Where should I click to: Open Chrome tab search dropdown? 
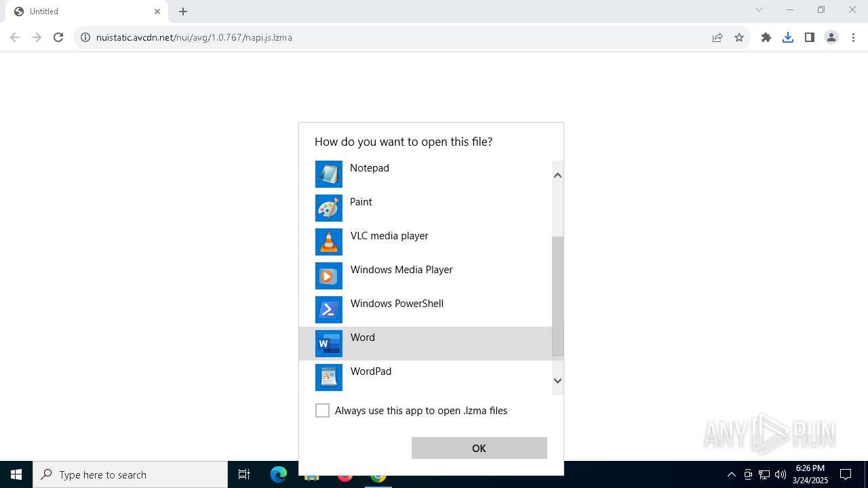coord(759,10)
